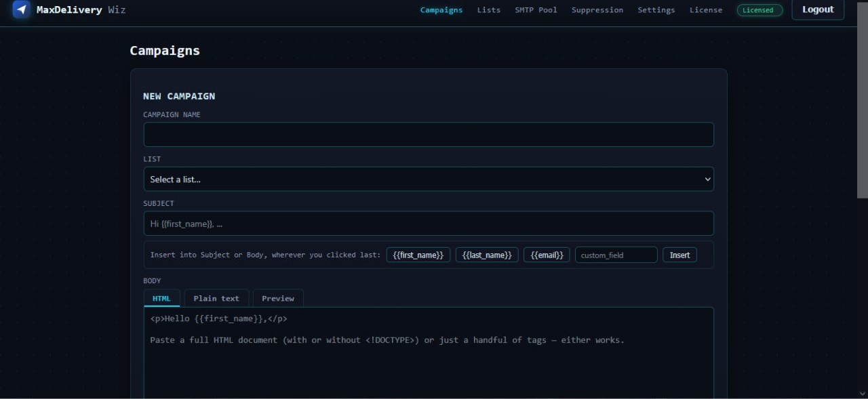Click the Licensed status badge

click(759, 10)
